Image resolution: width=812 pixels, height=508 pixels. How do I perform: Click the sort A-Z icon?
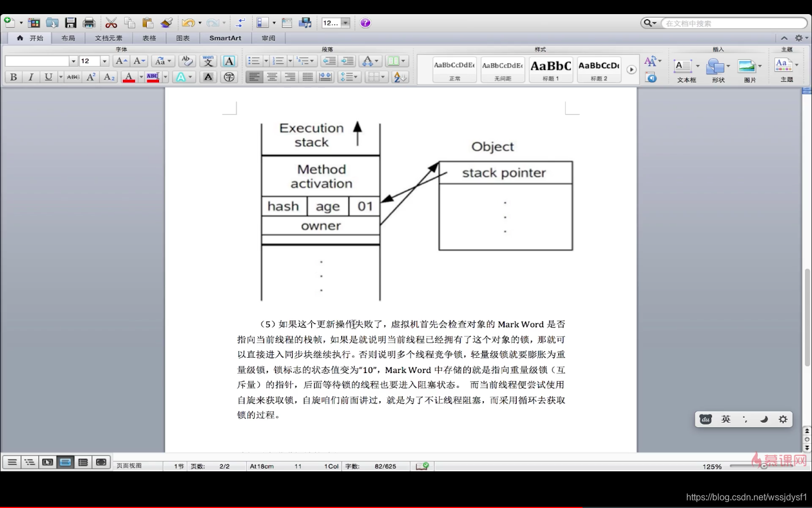pos(400,77)
